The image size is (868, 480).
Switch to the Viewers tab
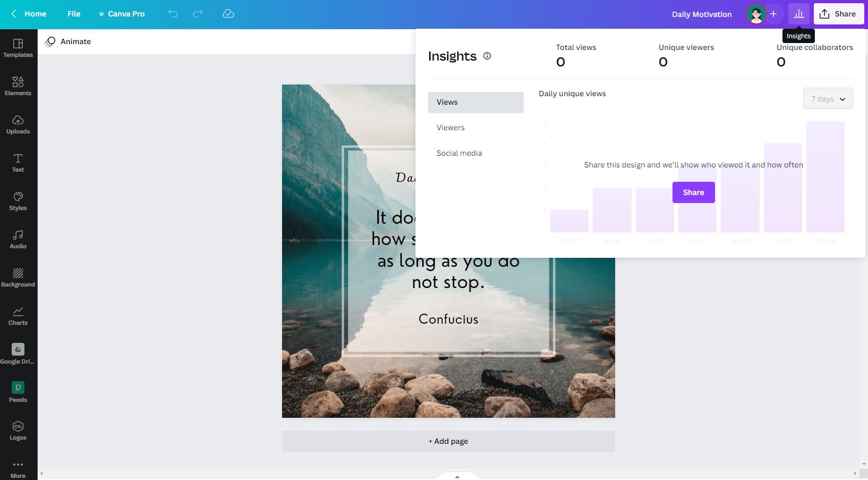450,128
